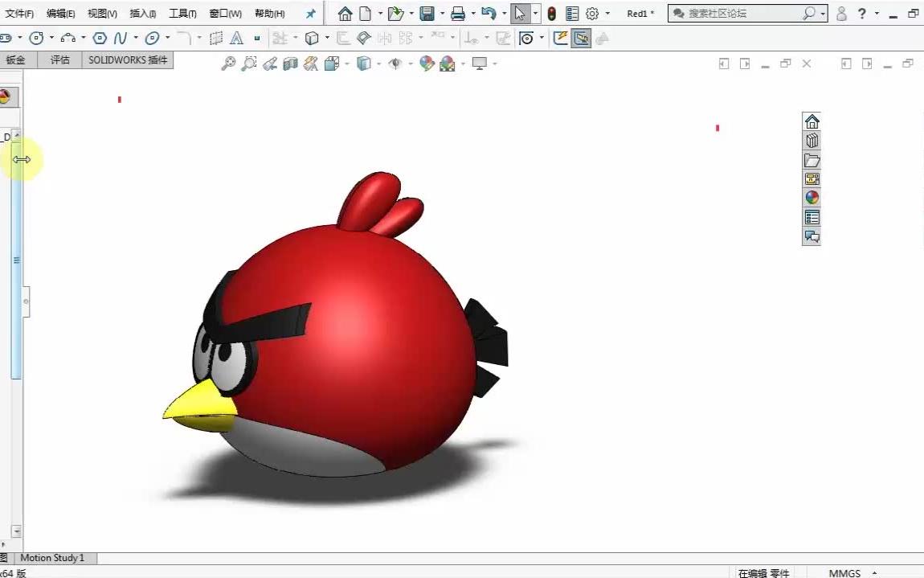
Task: Open the 插入 menu
Action: click(x=142, y=14)
